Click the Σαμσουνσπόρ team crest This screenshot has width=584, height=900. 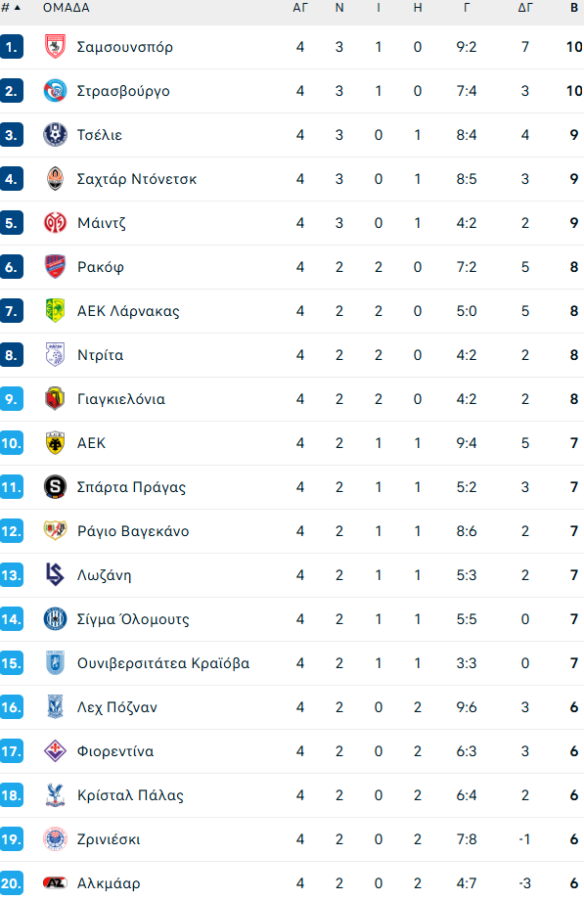click(x=55, y=46)
